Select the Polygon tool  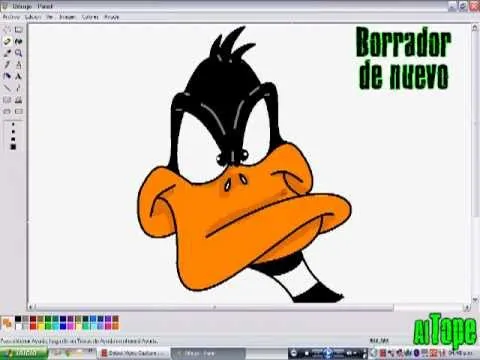tap(19, 100)
